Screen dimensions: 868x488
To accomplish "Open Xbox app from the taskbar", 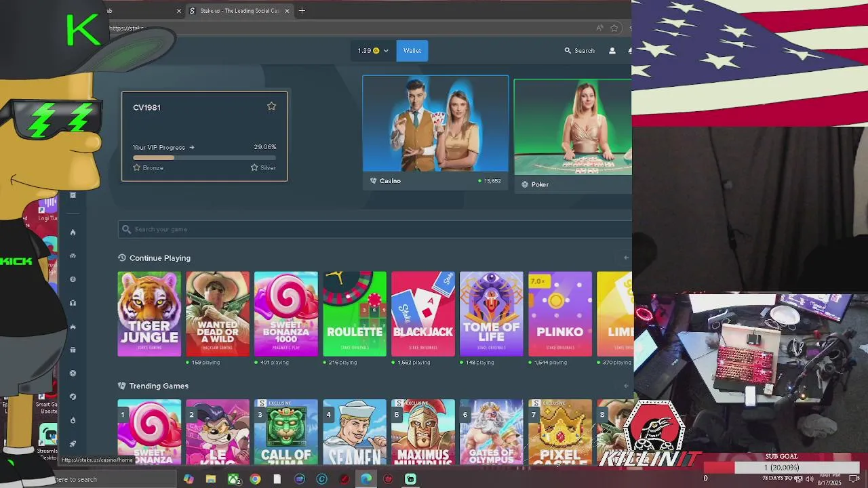I will click(x=233, y=479).
